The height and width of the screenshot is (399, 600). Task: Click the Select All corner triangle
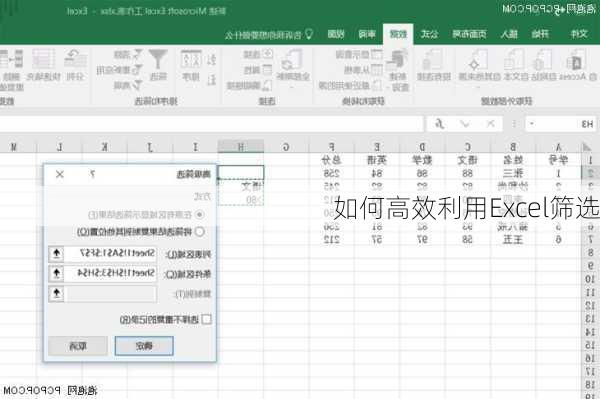[587, 147]
